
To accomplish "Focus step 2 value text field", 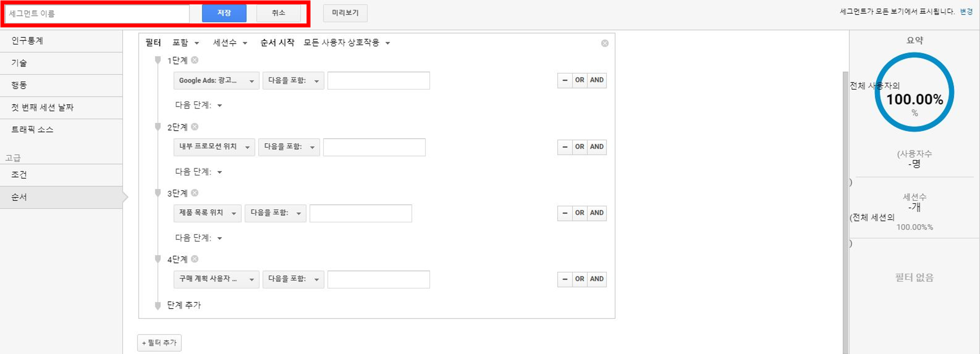I will 374,147.
